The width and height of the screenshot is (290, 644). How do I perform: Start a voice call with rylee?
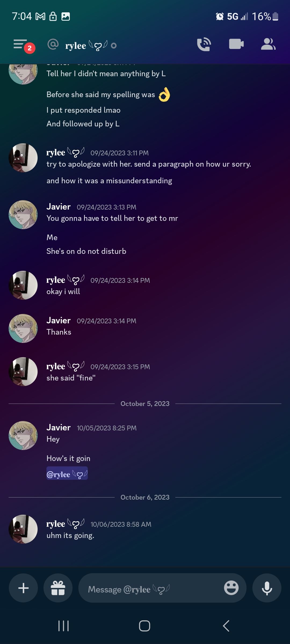tap(204, 44)
